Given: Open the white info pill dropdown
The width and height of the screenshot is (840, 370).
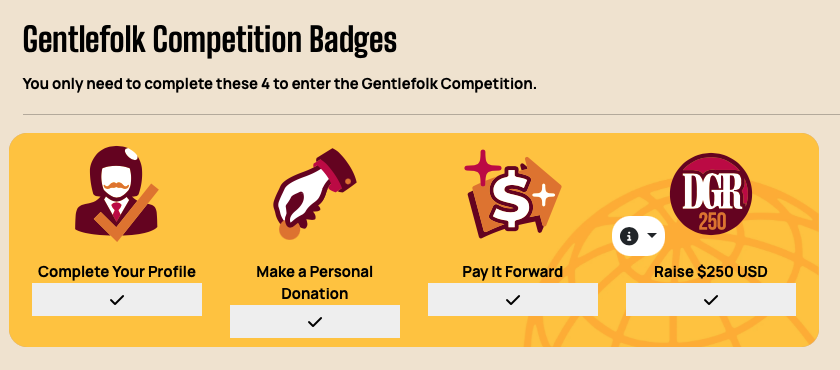Looking at the screenshot, I should [x=639, y=236].
